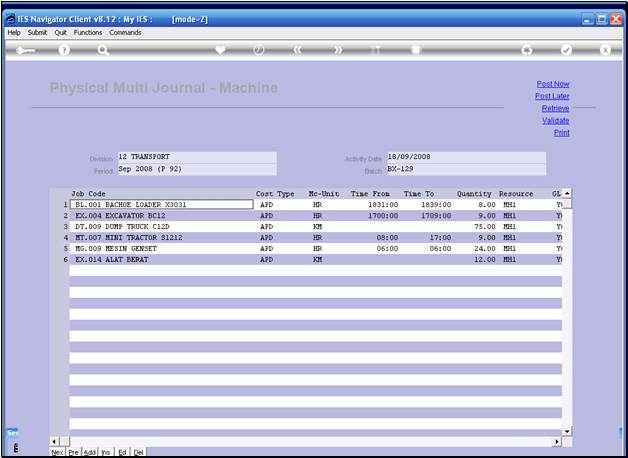Click the clock icon in the toolbar
Screen dimensions: 628x458
click(x=259, y=50)
